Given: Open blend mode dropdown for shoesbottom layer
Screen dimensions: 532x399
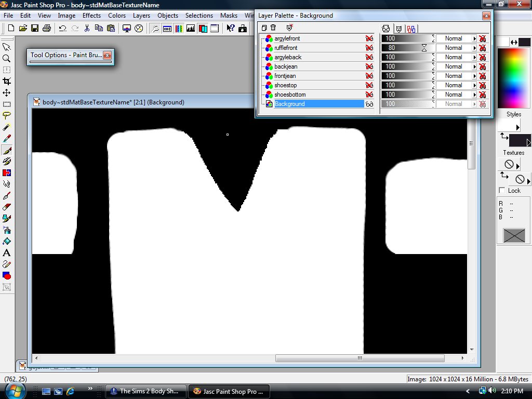Looking at the screenshot, I should tap(475, 95).
